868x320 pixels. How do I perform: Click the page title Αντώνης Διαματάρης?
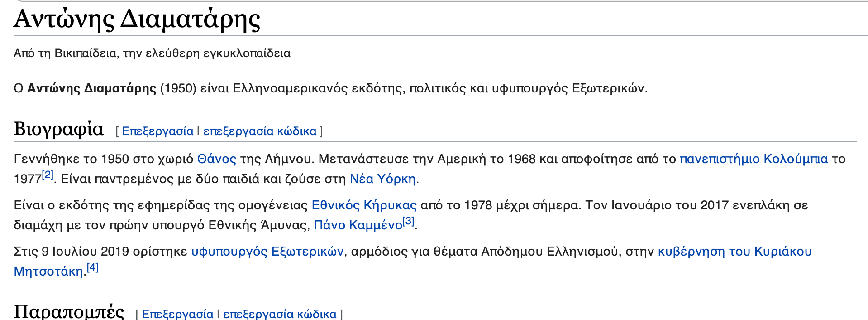[x=137, y=19]
